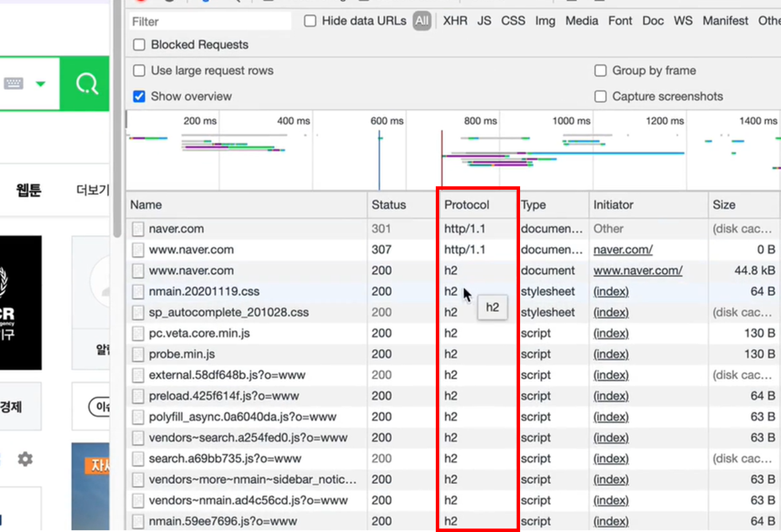Sort by the Initiator column header

(649, 205)
